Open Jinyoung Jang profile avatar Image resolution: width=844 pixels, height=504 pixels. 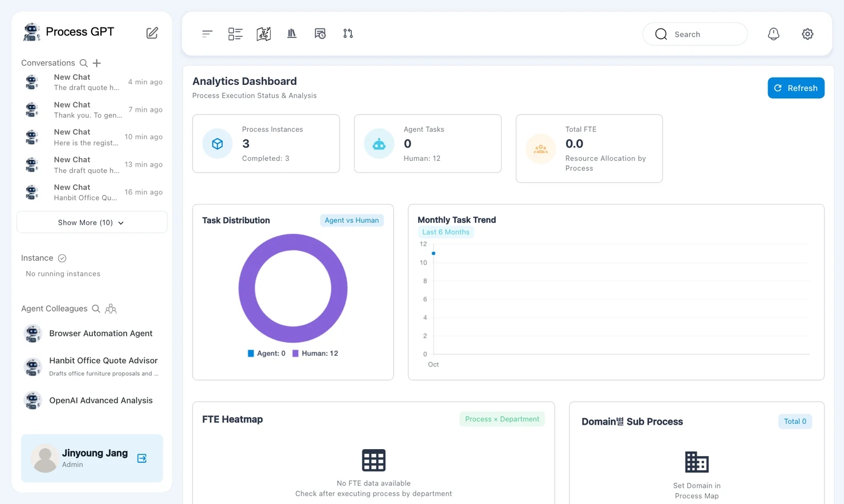(x=45, y=458)
